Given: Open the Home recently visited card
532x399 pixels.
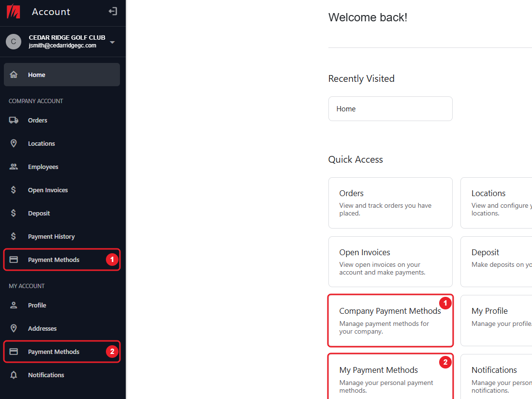Looking at the screenshot, I should click(x=390, y=108).
